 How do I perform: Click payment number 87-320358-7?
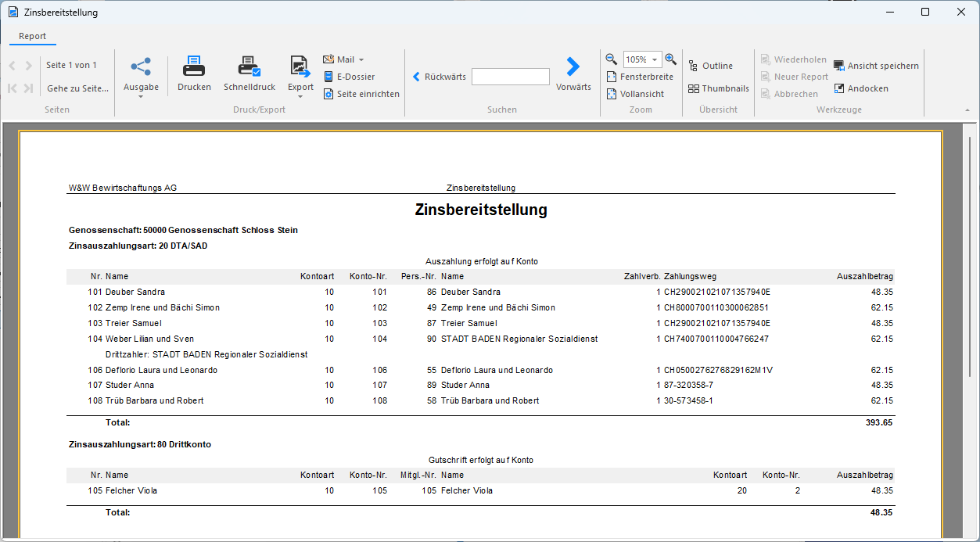pos(688,385)
